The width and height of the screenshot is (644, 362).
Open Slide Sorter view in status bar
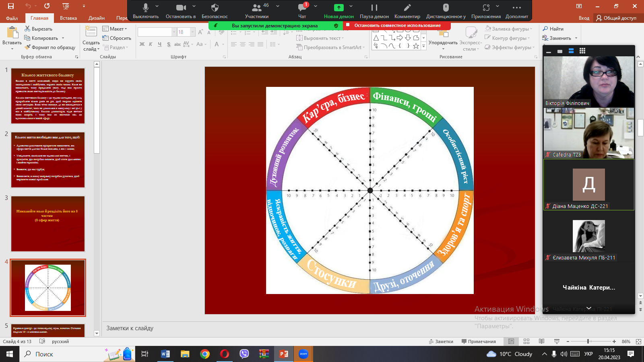click(x=526, y=341)
